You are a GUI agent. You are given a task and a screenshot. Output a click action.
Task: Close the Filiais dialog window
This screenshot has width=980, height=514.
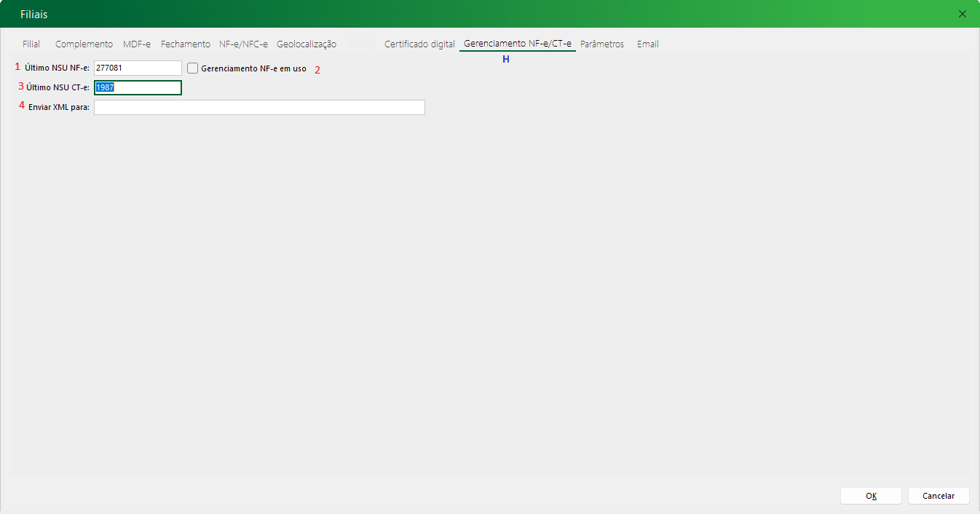tap(963, 14)
